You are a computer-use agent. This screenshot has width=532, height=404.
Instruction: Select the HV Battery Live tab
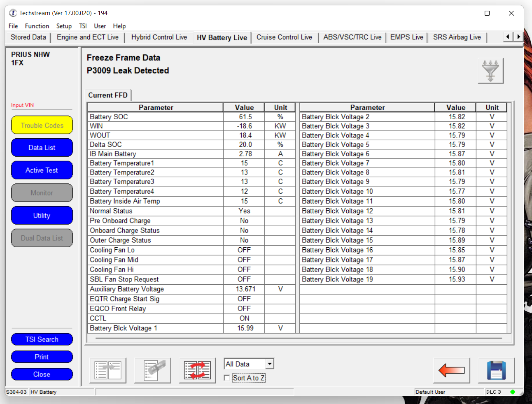click(x=222, y=37)
